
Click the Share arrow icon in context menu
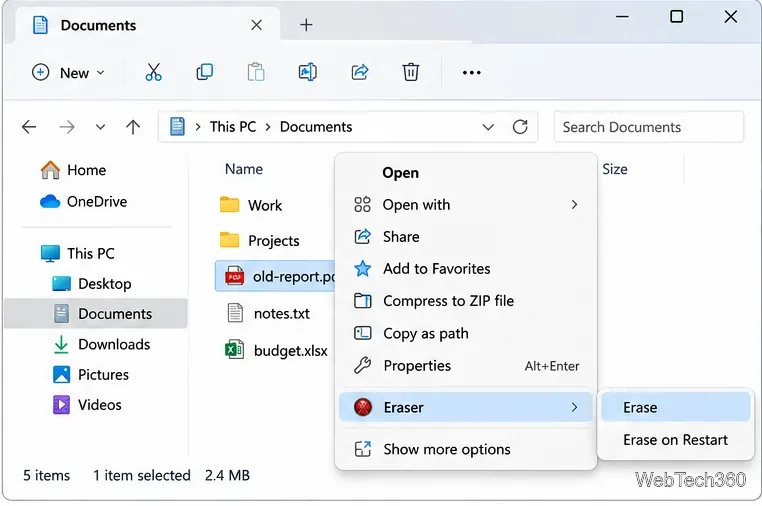click(x=363, y=237)
